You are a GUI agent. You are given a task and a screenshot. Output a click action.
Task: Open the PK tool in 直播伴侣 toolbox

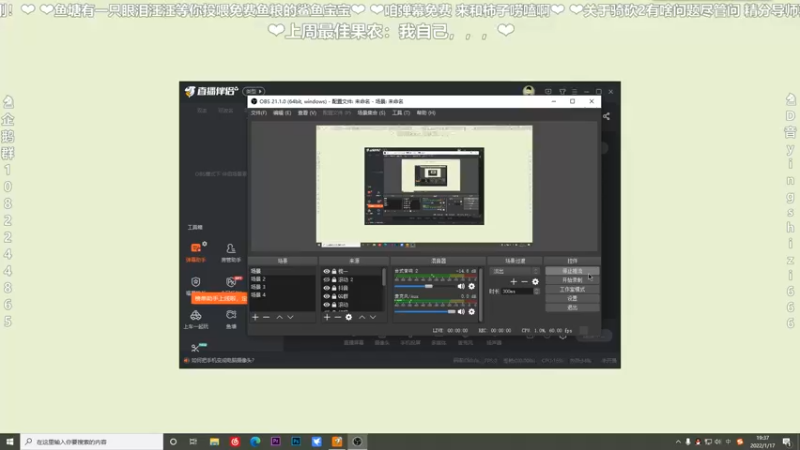[x=232, y=282]
